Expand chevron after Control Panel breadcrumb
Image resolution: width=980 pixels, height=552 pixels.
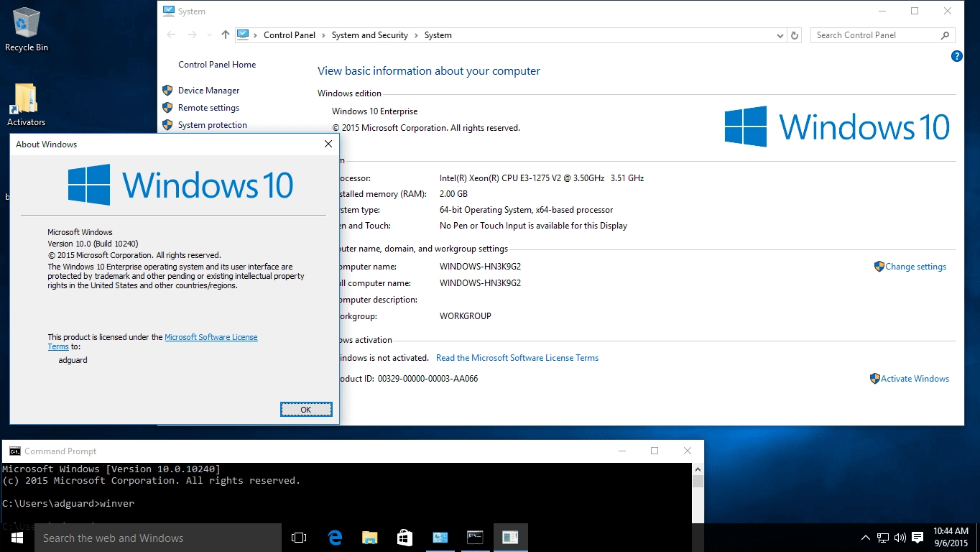[323, 35]
